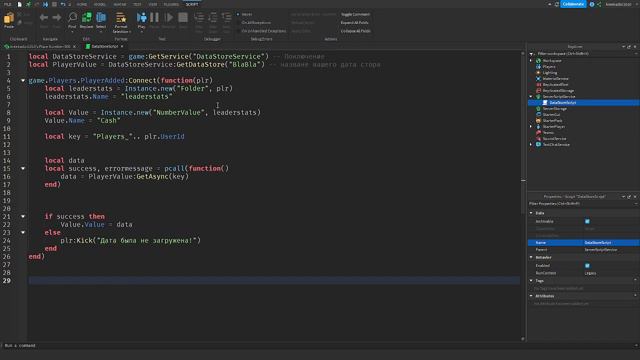The image size is (640, 360).
Task: Click the Format Selection icon
Action: [x=121, y=18]
